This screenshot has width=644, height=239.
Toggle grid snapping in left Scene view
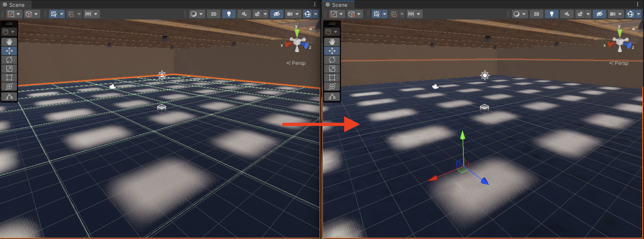[x=71, y=14]
